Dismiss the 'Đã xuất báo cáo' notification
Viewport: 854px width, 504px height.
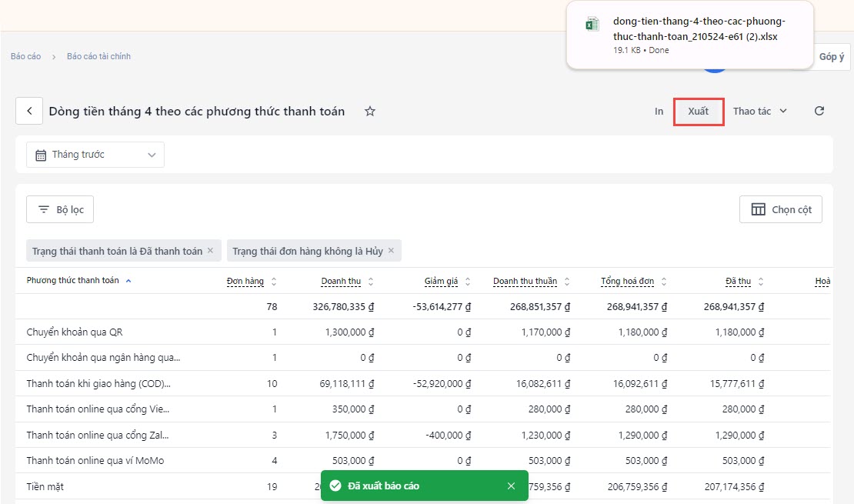tap(511, 486)
